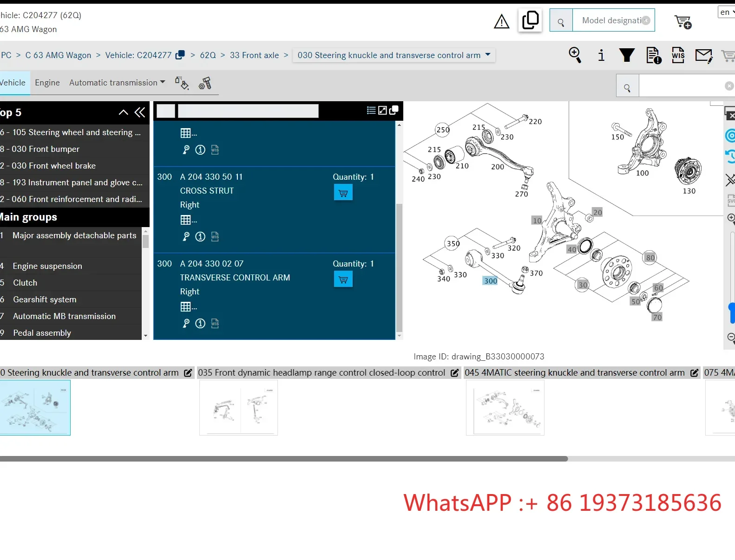The width and height of the screenshot is (735, 560).
Task: Open the WIS document toolbar icon
Action: (678, 55)
